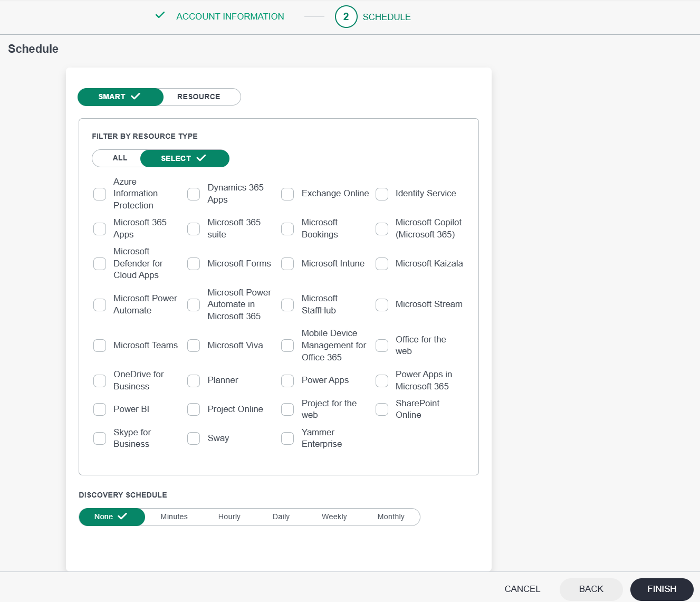Switch to Resource schedule mode
Screen dimensions: 700x602
199,97
